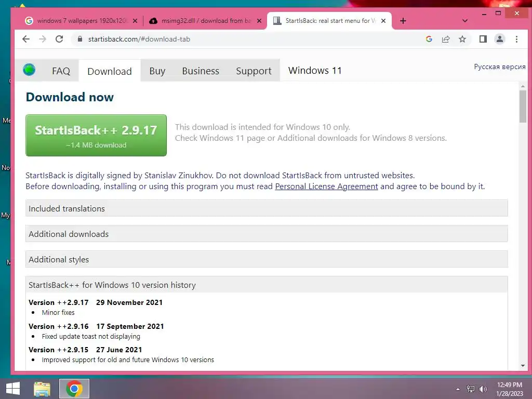Screen dimensions: 532x399
Task: Click the network tray icon
Action: (x=470, y=389)
